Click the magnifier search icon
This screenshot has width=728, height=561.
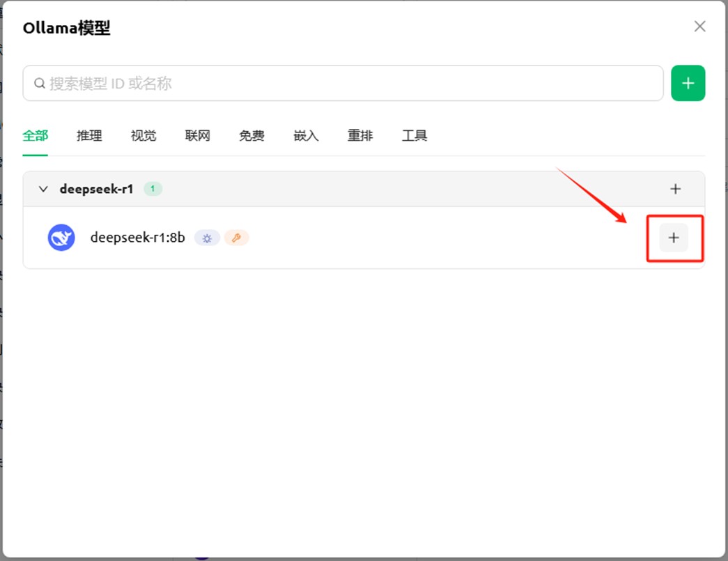click(40, 84)
